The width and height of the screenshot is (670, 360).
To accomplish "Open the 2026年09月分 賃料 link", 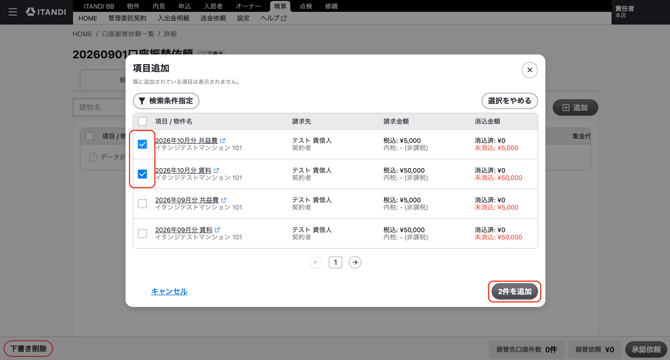I will [x=184, y=230].
